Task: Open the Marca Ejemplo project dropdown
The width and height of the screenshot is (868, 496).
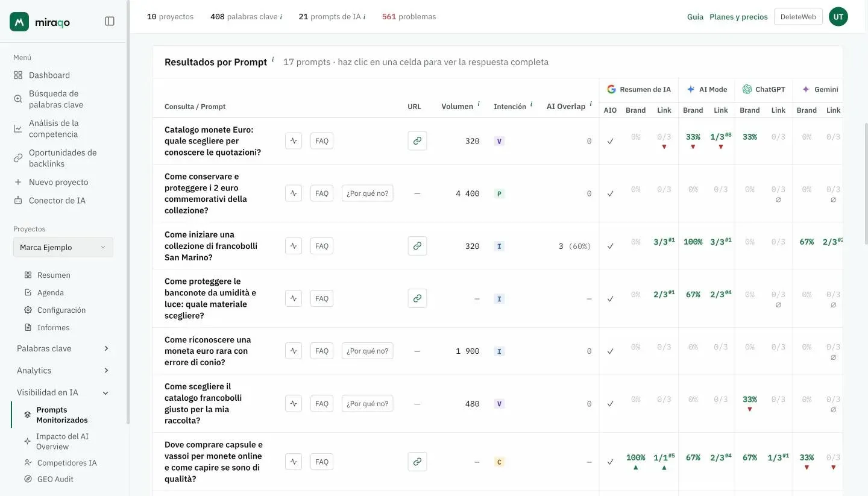Action: pyautogui.click(x=63, y=247)
